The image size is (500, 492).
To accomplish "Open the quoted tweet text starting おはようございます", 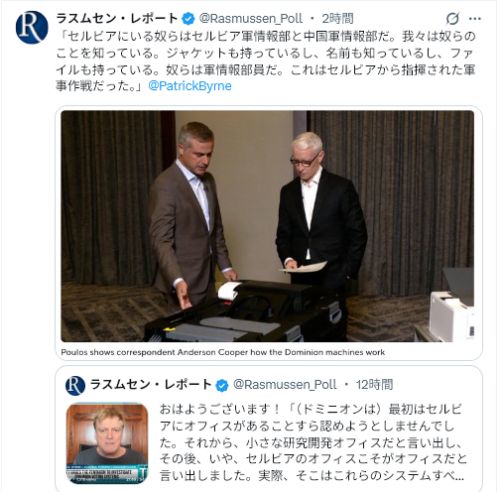I will pyautogui.click(x=313, y=442).
